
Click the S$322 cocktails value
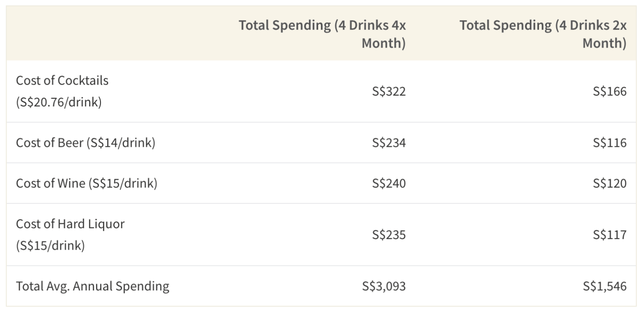(x=389, y=91)
